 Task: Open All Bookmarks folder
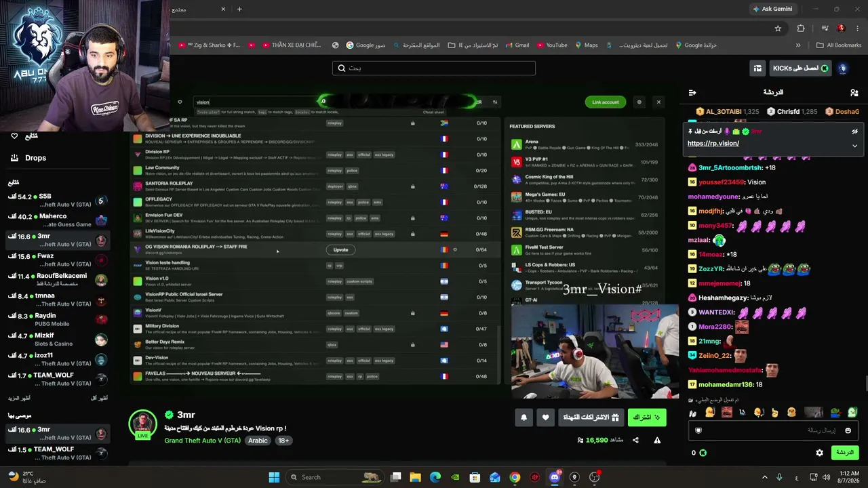click(839, 45)
